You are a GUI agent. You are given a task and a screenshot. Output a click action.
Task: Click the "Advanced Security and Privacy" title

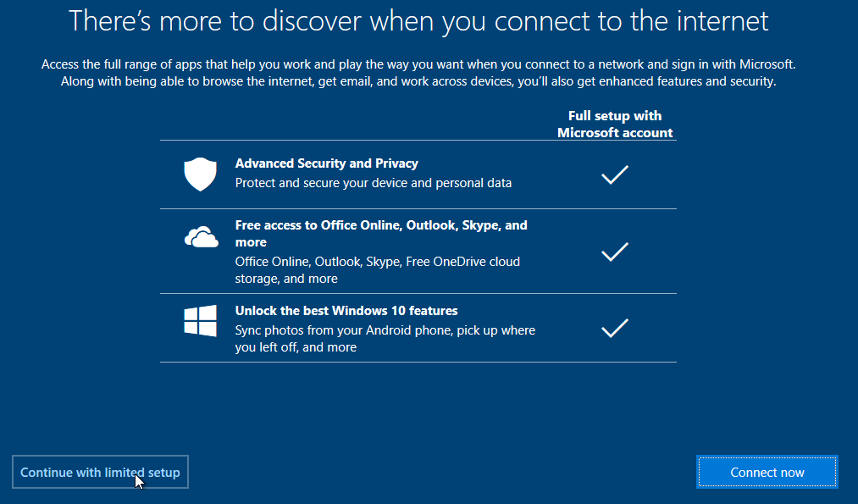click(x=327, y=163)
